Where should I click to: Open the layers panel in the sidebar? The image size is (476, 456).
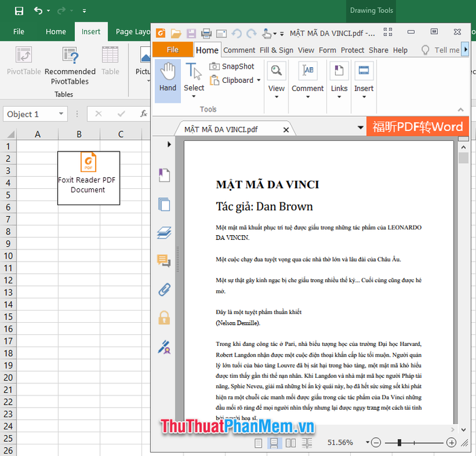[x=164, y=232]
